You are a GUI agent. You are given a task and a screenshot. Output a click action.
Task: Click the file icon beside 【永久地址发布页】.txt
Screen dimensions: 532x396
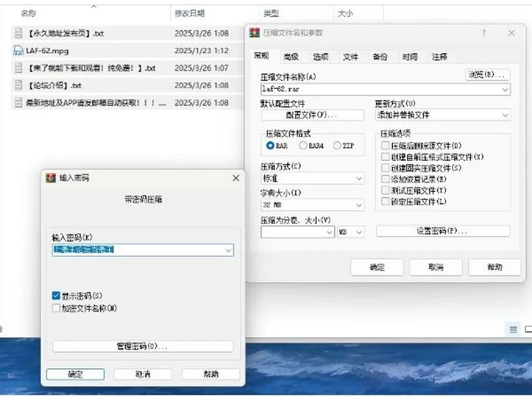click(19, 33)
